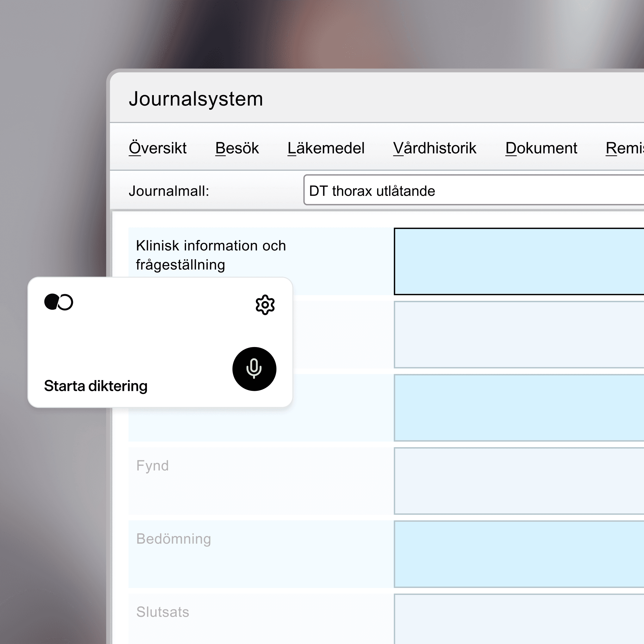Click the Starta diktering label
Screen dimensions: 644x644
[96, 386]
